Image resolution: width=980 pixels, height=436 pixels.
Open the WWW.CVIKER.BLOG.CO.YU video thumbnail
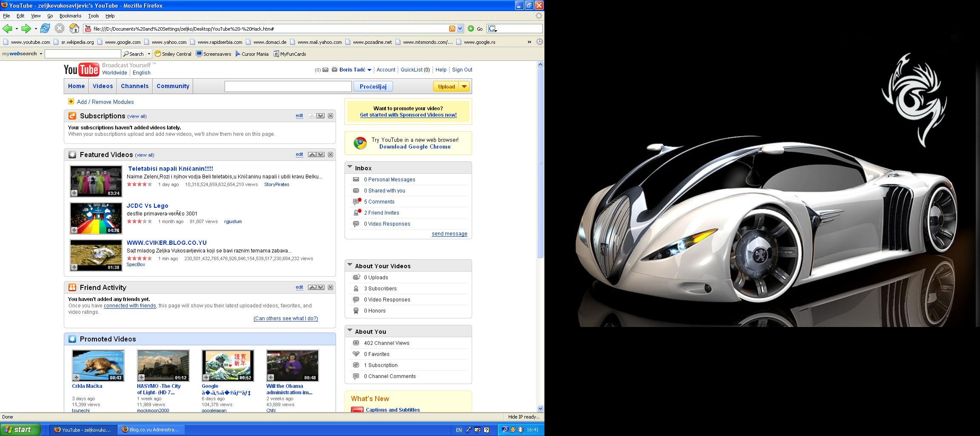point(96,255)
